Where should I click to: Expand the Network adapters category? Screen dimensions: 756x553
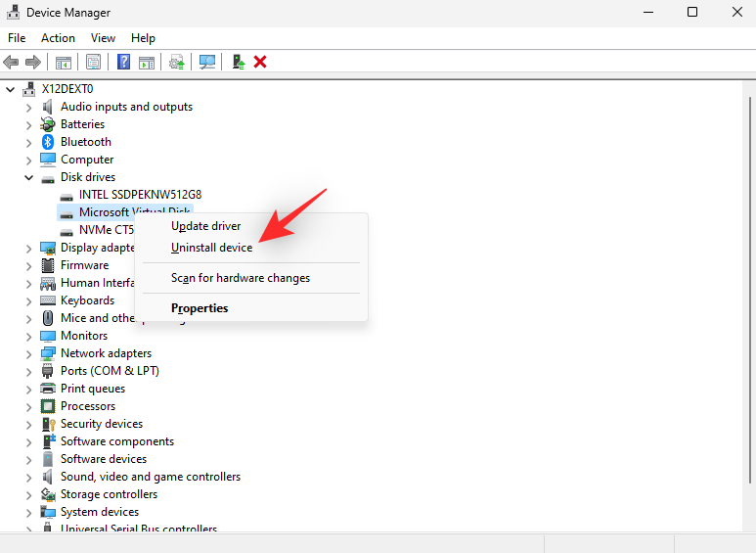click(x=29, y=354)
